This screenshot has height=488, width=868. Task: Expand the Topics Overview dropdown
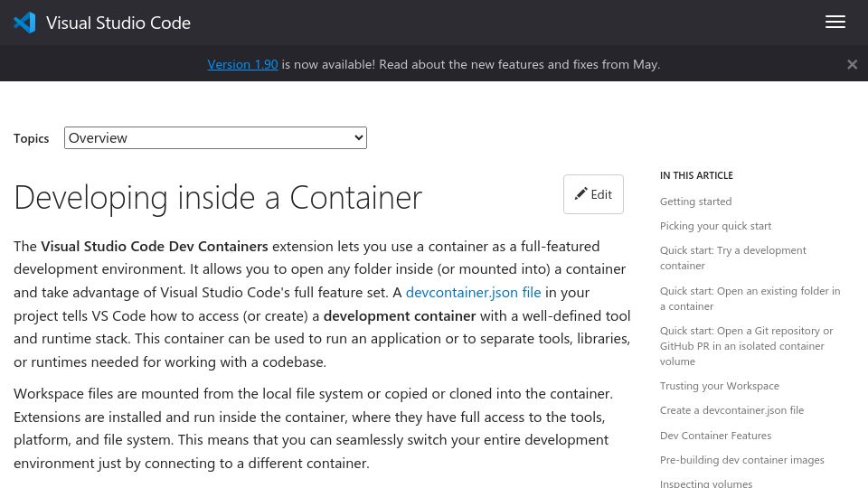click(215, 137)
